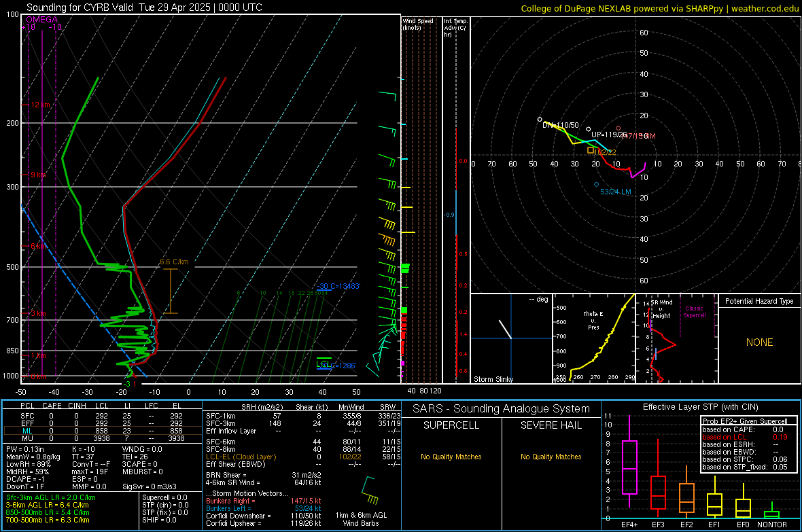The image size is (802, 532).
Task: Click the TEI = 26 value
Action: (135, 457)
